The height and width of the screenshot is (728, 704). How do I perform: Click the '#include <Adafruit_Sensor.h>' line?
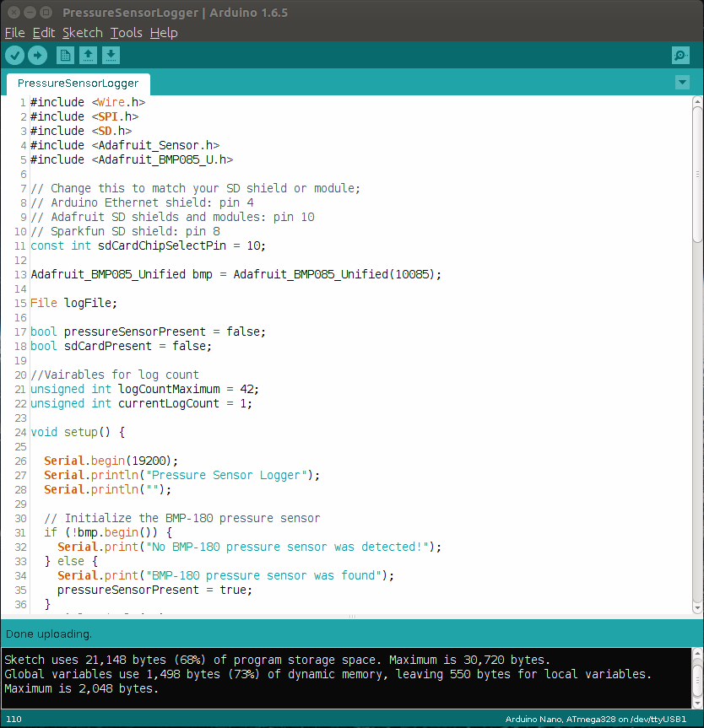coord(125,145)
